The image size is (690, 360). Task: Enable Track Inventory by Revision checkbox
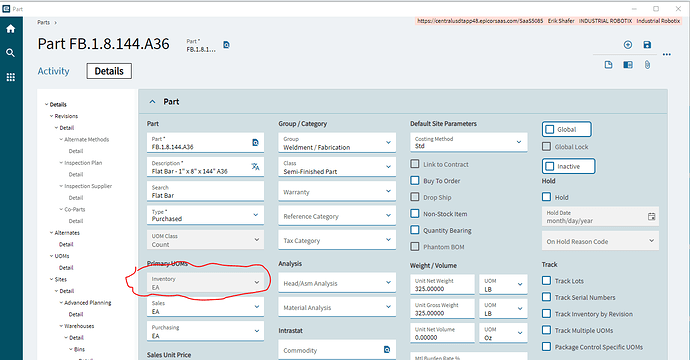point(547,313)
